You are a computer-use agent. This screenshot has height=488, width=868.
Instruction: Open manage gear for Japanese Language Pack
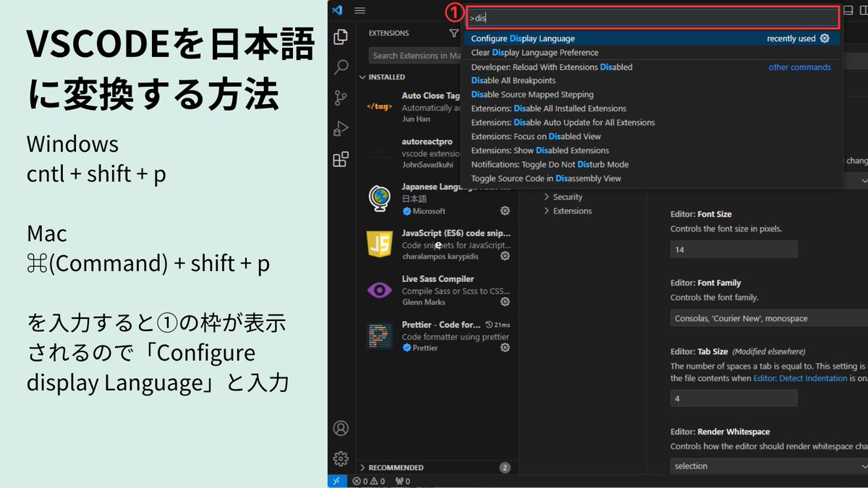[505, 210]
